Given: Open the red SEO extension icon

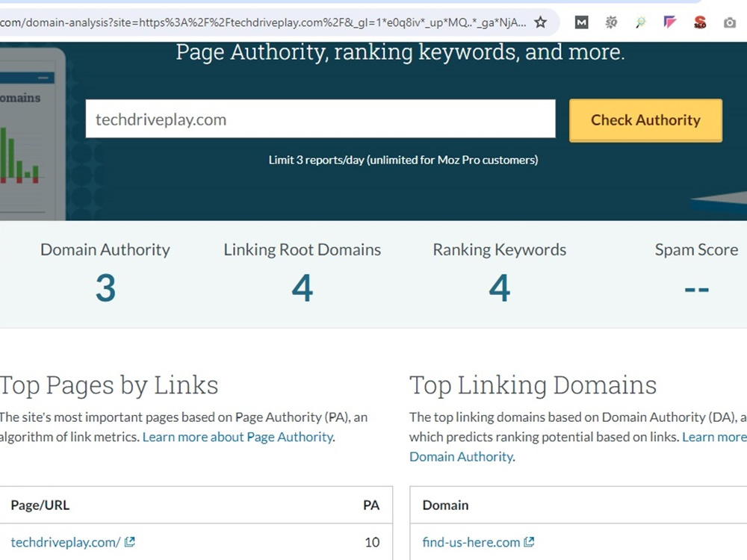Looking at the screenshot, I should (700, 22).
